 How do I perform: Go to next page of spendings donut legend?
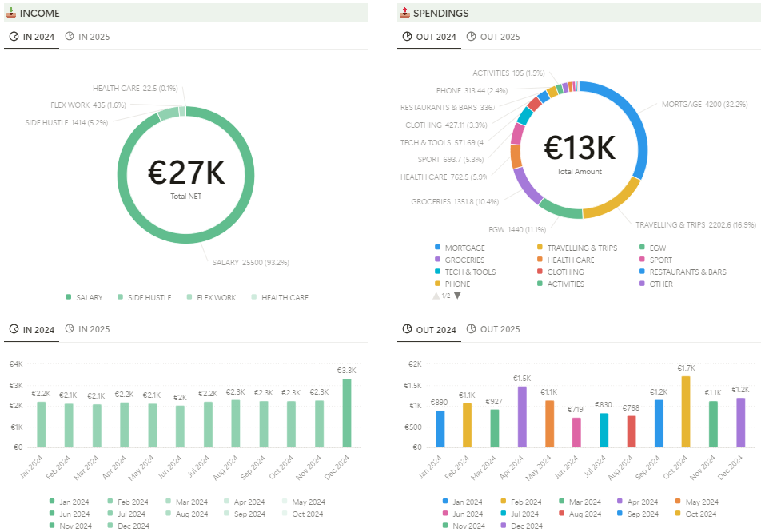pyautogui.click(x=458, y=296)
